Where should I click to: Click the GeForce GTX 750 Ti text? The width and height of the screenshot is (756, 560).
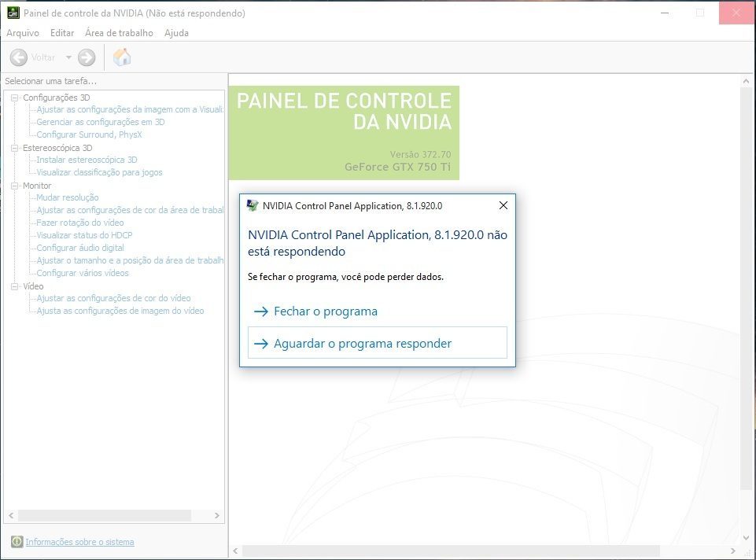pos(398,167)
